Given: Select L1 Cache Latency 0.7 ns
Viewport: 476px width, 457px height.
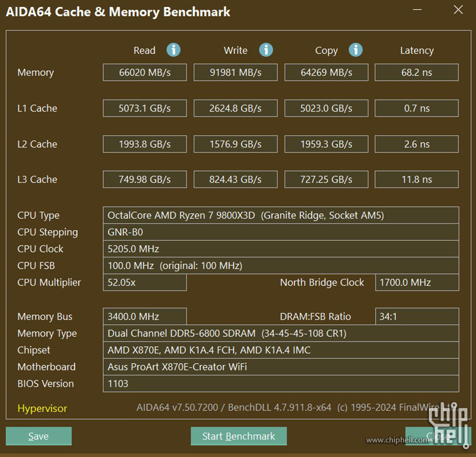Looking at the screenshot, I should [417, 108].
